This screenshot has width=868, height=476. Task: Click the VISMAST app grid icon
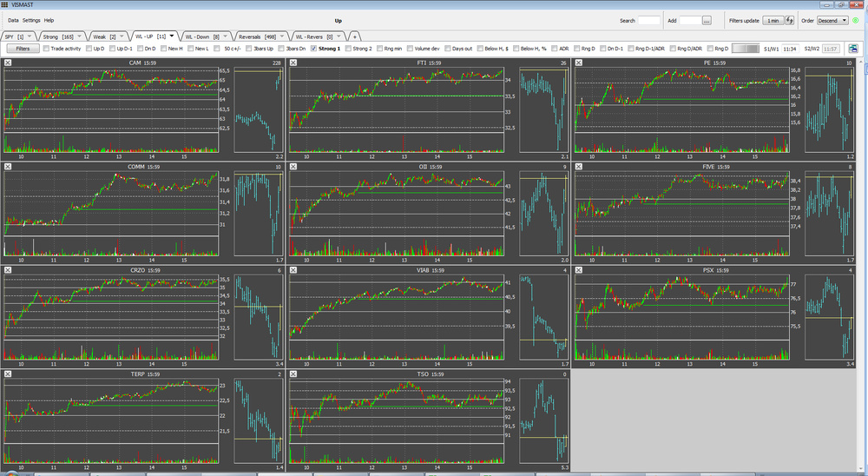[4, 4]
